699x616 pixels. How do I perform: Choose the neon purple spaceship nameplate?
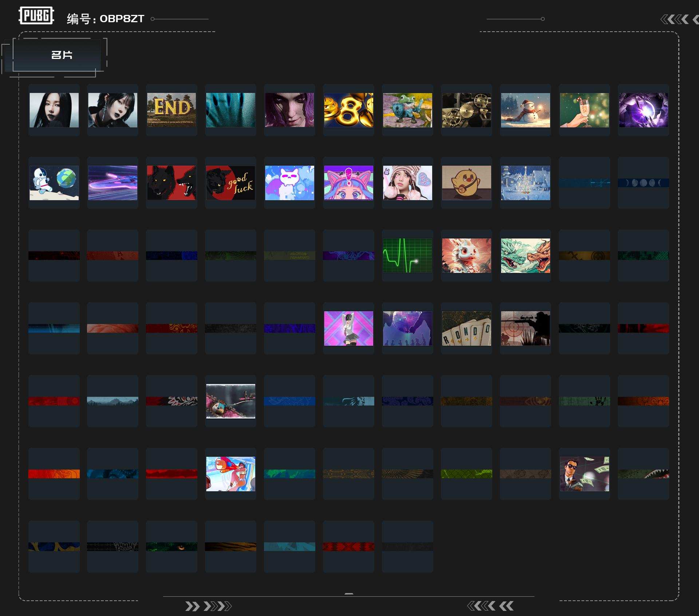(113, 183)
